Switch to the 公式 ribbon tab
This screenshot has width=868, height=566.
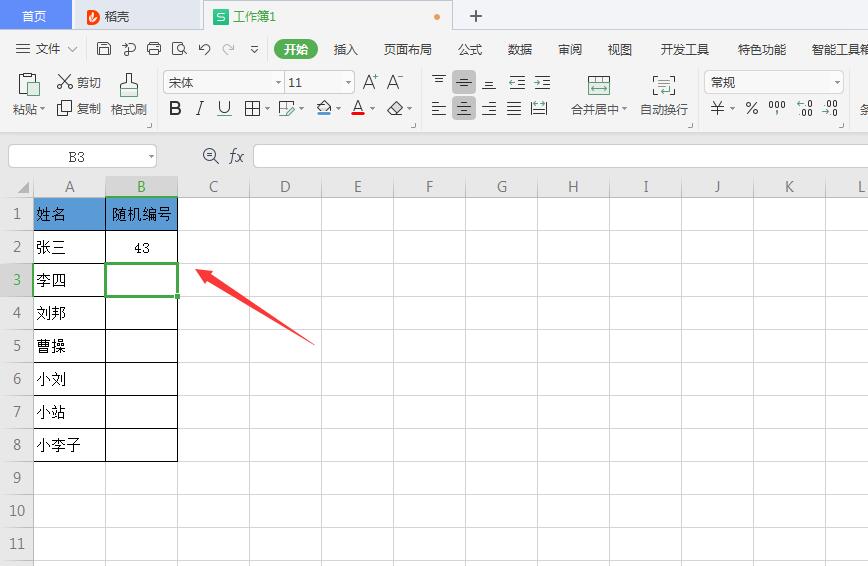[x=470, y=49]
